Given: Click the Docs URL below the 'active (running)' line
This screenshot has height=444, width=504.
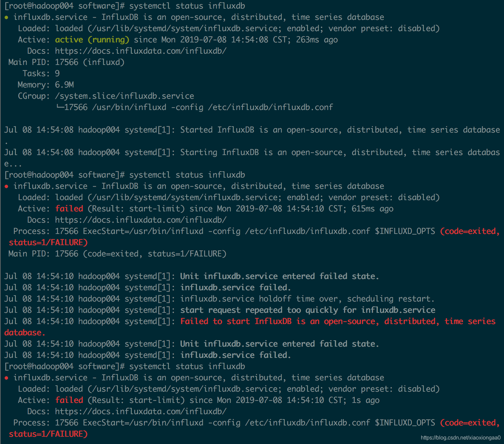Looking at the screenshot, I should [141, 51].
